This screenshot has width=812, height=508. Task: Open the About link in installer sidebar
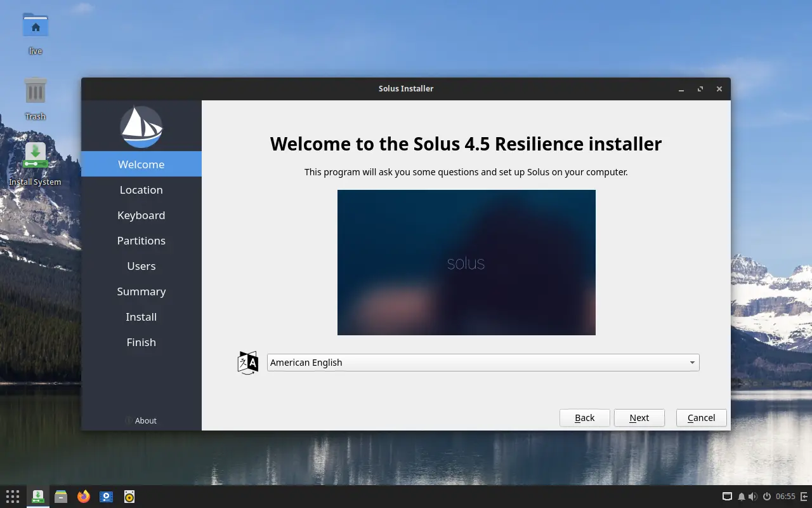click(145, 420)
